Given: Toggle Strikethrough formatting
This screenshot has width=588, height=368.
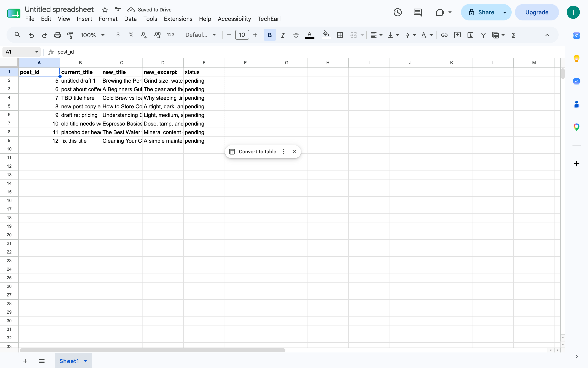Looking at the screenshot, I should (296, 35).
